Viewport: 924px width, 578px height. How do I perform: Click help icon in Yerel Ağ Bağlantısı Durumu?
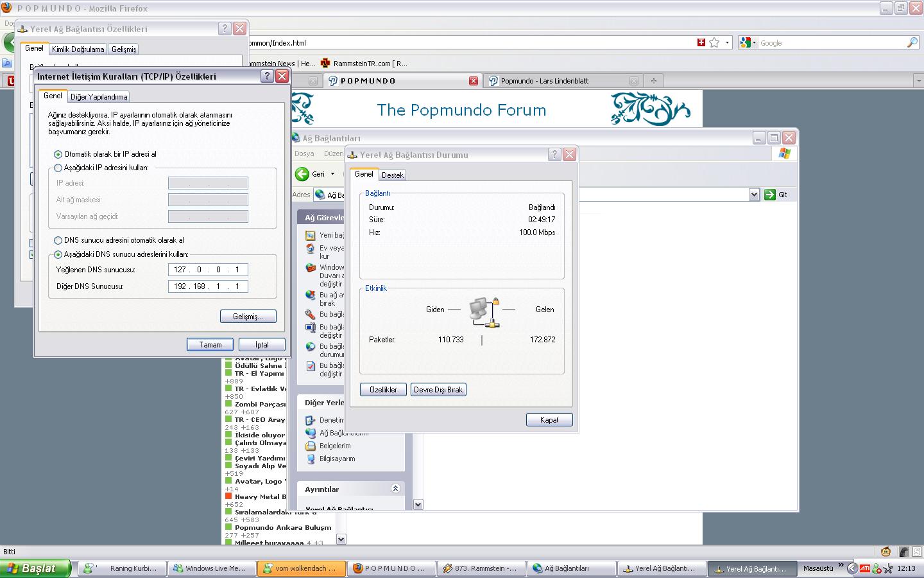(x=555, y=155)
